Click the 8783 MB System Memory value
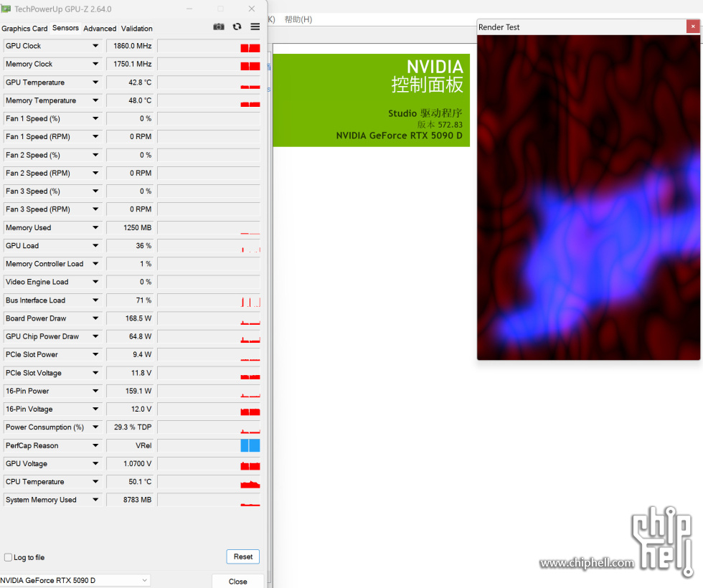703x588 pixels. pyautogui.click(x=130, y=500)
